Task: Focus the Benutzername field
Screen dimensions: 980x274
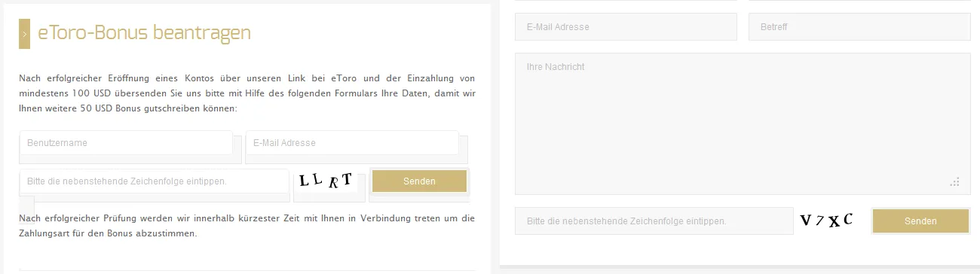Action: coord(126,143)
